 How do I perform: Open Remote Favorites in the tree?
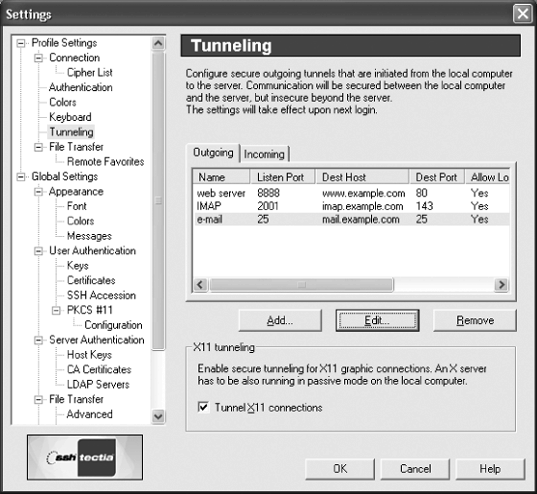pos(105,162)
